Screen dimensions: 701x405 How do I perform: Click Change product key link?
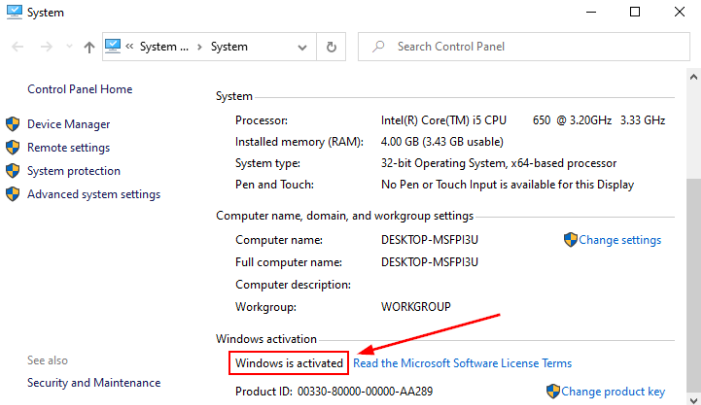(613, 392)
